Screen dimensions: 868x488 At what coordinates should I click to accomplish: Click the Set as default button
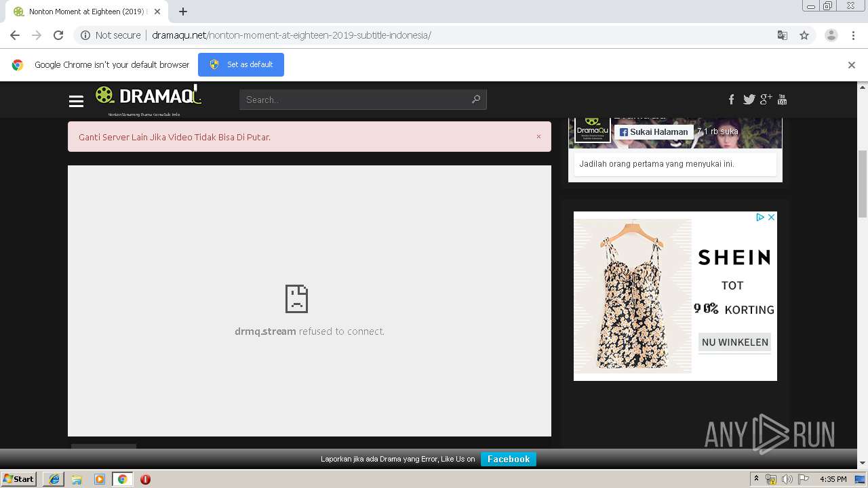tap(241, 64)
